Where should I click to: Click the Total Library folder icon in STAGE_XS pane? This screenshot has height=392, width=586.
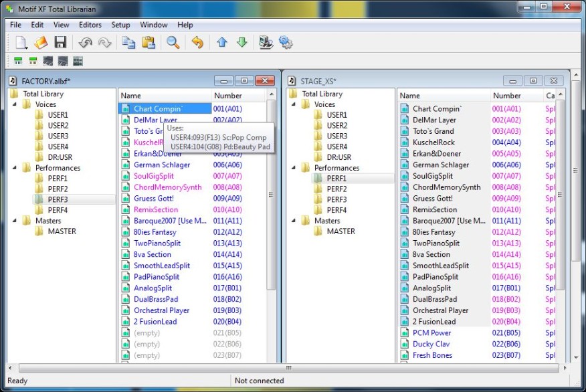(x=293, y=94)
